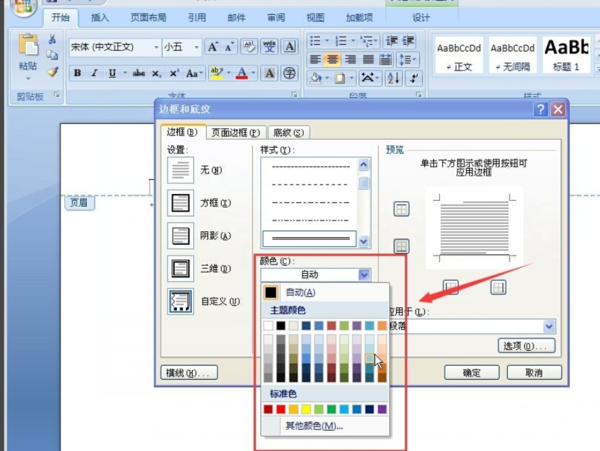Click the Cancel button
Viewport: 600px width, 451px height.
pyautogui.click(x=534, y=373)
